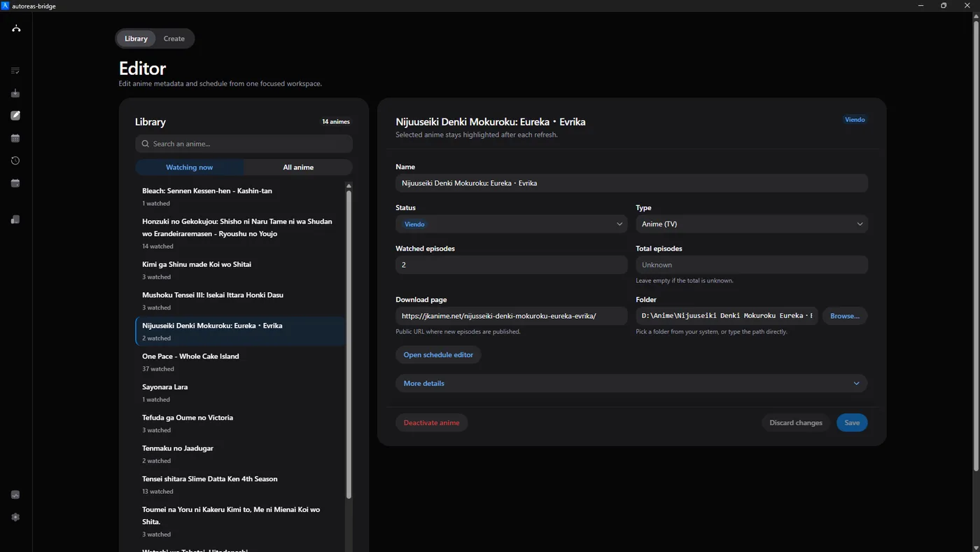Image resolution: width=980 pixels, height=552 pixels.
Task: Open the activity monitor icon near sidebar bottom
Action: pos(15,495)
